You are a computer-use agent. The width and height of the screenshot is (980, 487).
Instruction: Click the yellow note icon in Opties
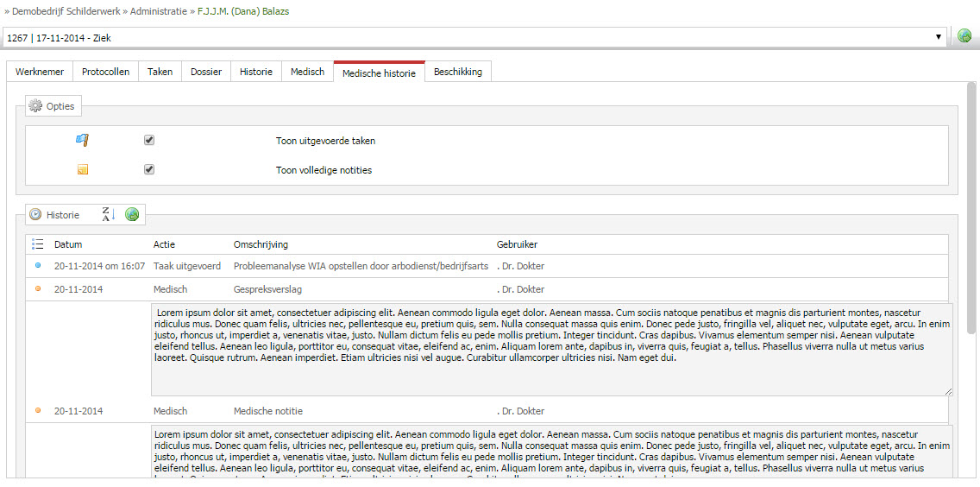click(83, 169)
